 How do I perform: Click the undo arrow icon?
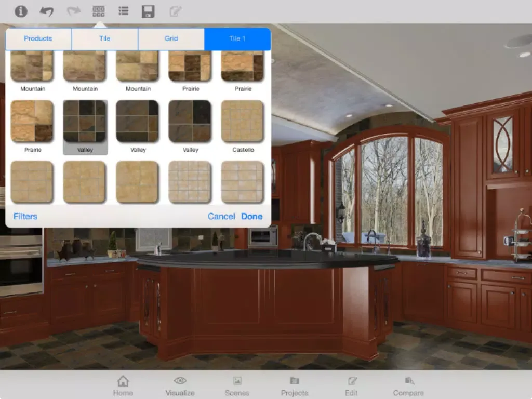(46, 11)
